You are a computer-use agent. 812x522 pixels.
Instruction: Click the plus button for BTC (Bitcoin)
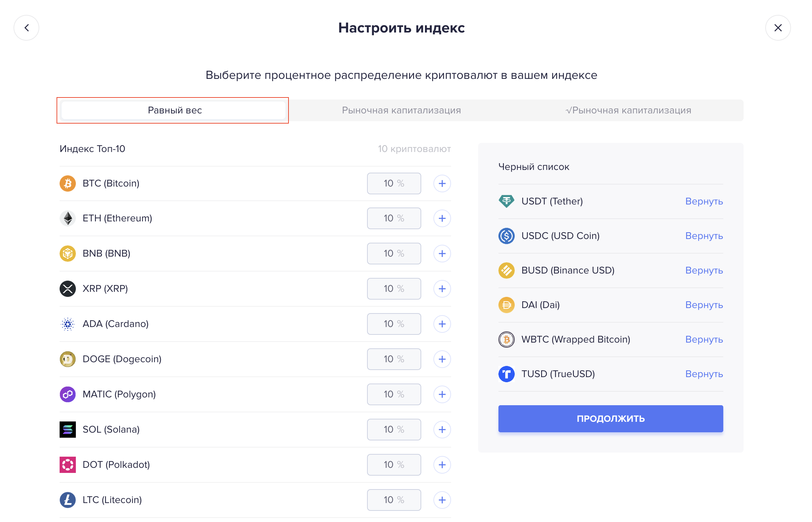442,183
